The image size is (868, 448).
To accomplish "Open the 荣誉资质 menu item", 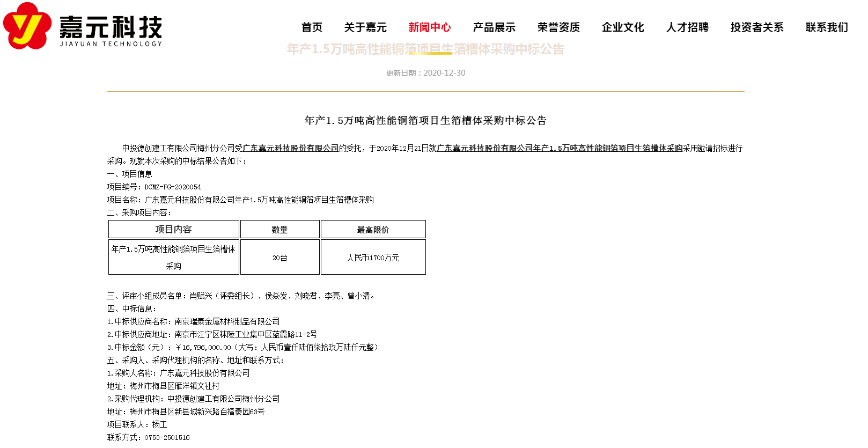I will click(x=558, y=27).
